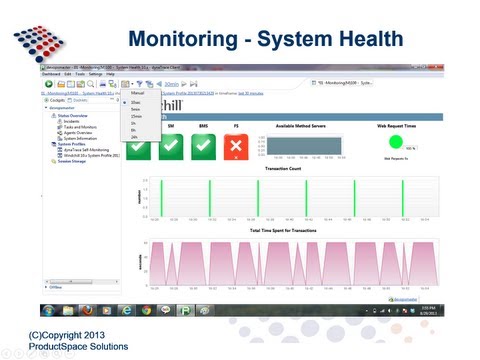The height and width of the screenshot is (360, 480).
Task: Click the devopsmaster link at bottom right
Action: pyautogui.click(x=405, y=300)
